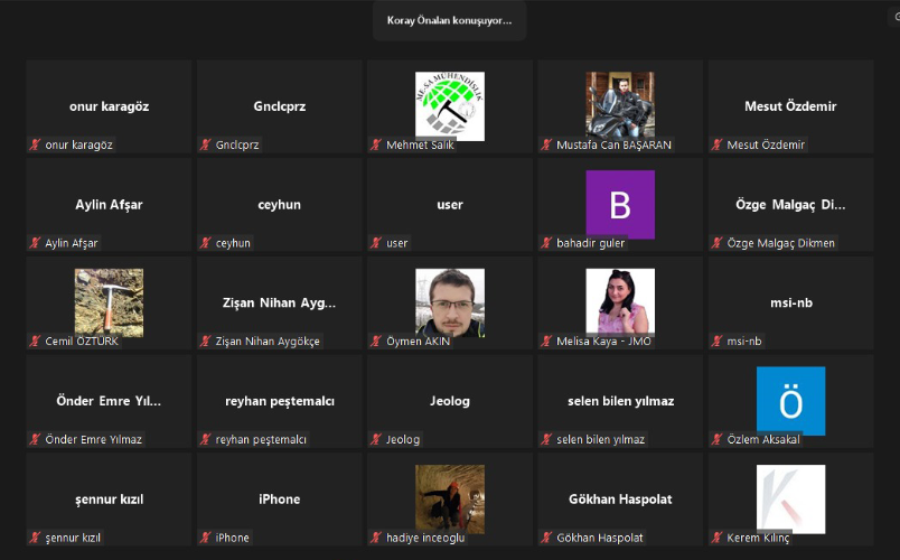
Task: Select the ME-SA Mühendislik logo avatar
Action: point(450,106)
